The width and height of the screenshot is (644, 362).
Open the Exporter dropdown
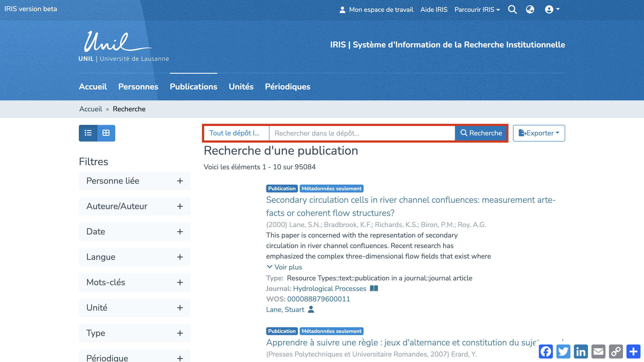pos(539,133)
